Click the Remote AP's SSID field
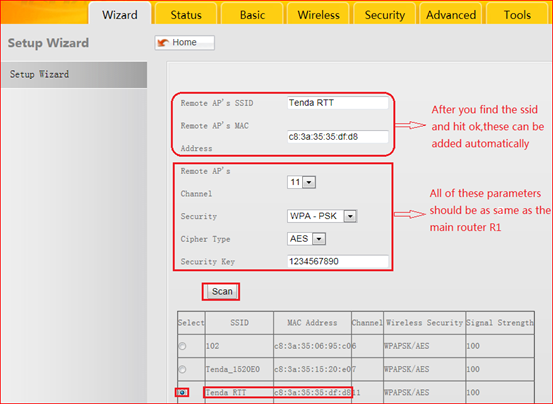The width and height of the screenshot is (553, 404). (338, 103)
